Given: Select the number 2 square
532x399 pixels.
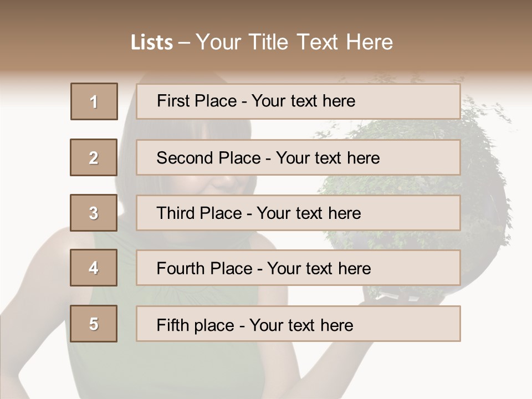Looking at the screenshot, I should click(x=94, y=157).
